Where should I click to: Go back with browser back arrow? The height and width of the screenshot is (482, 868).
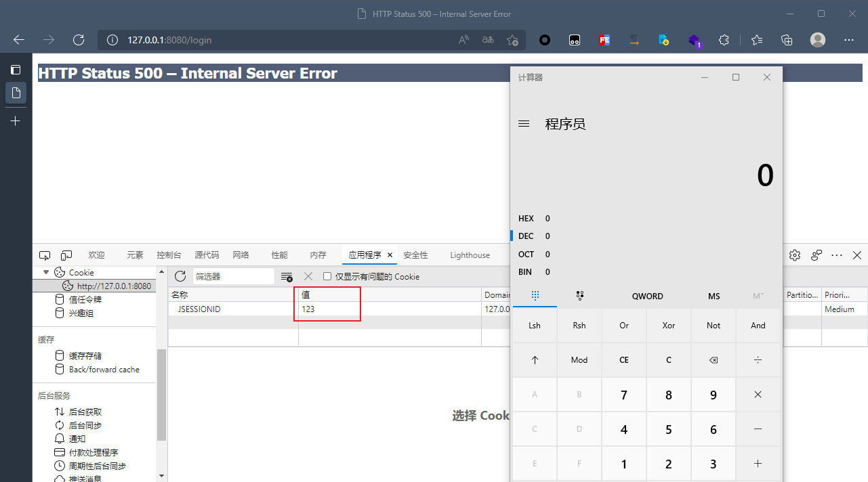point(19,40)
